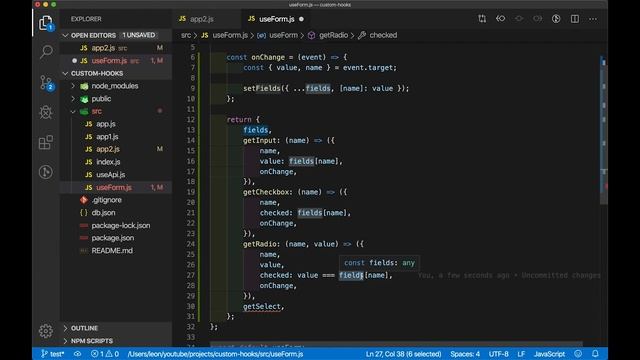640x360 pixels.
Task: Open app1.js in the src folder
Action: 116,137
